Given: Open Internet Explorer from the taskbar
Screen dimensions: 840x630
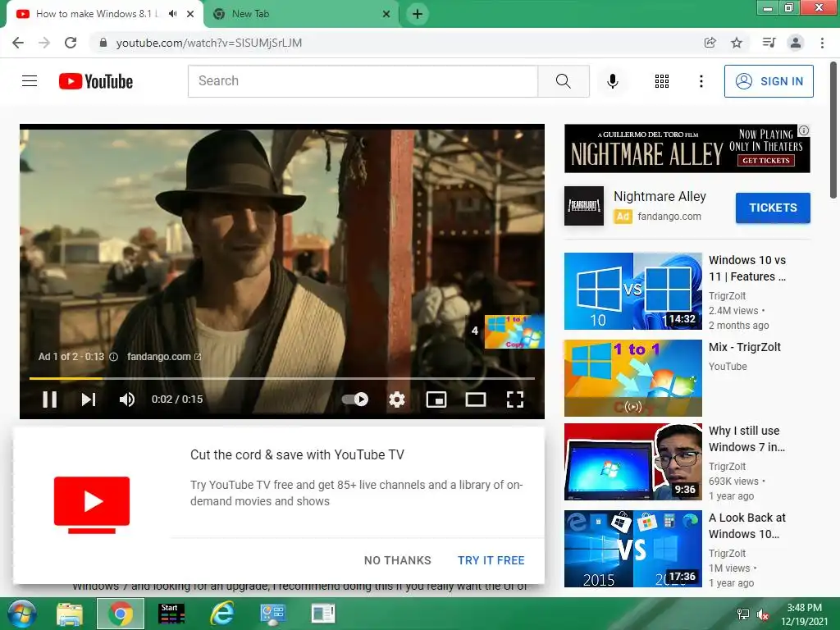Looking at the screenshot, I should [221, 614].
